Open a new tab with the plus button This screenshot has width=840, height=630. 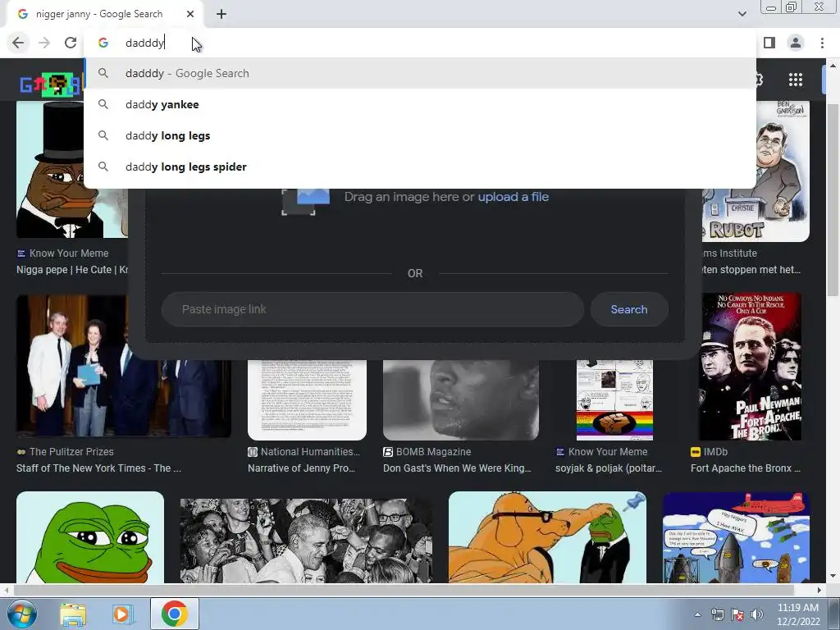221,14
